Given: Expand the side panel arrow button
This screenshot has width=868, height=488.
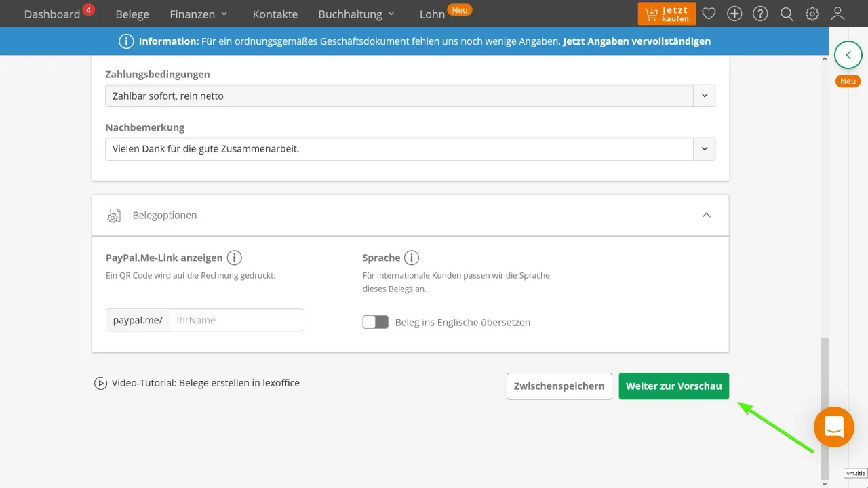Looking at the screenshot, I should 848,55.
